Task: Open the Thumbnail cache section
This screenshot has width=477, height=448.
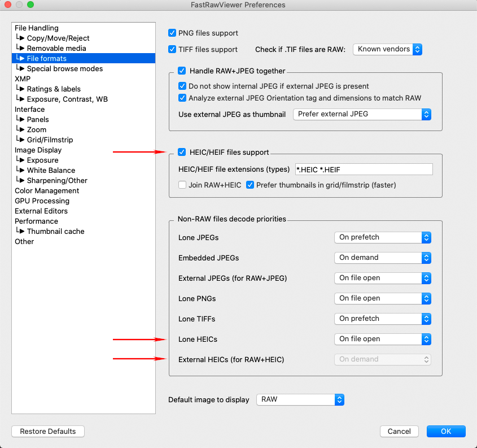Action: 55,232
